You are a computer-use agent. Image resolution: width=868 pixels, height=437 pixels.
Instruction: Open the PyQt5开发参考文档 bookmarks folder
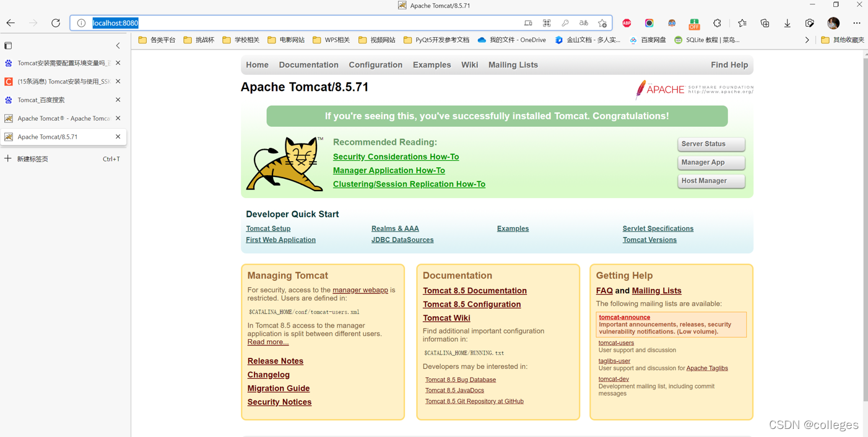point(436,40)
